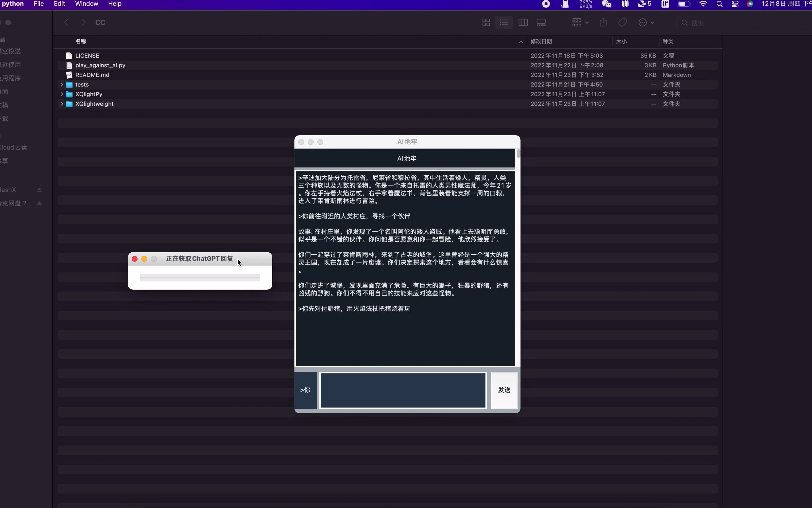
Task: Open the WeChat menu bar icon
Action: (x=606, y=4)
